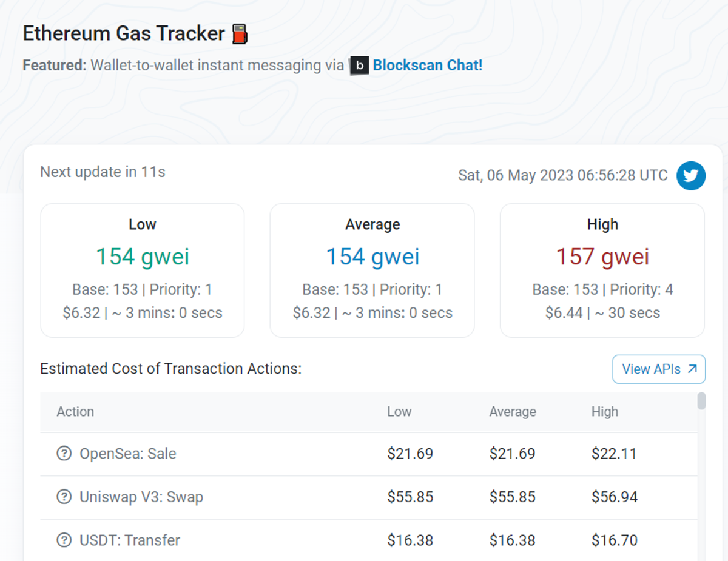Click the High card Base: 153 | Priority: 4
This screenshot has width=728, height=561.
[602, 290]
